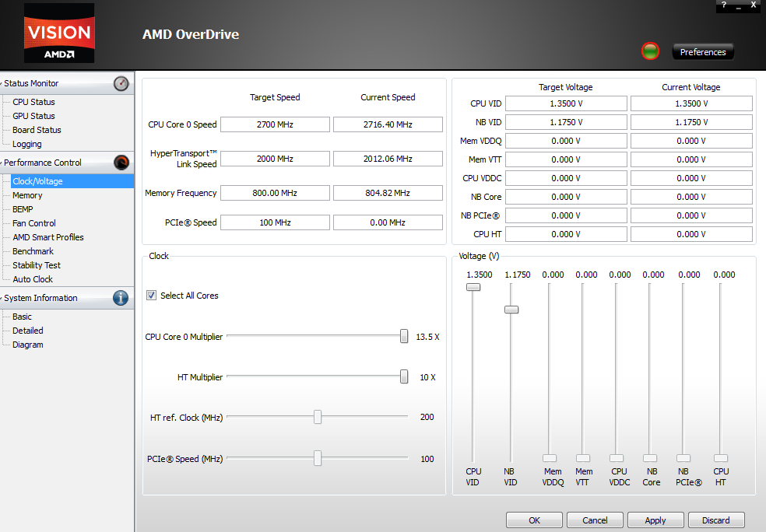Click the 2012.06 MHz current link speed

tap(388, 159)
